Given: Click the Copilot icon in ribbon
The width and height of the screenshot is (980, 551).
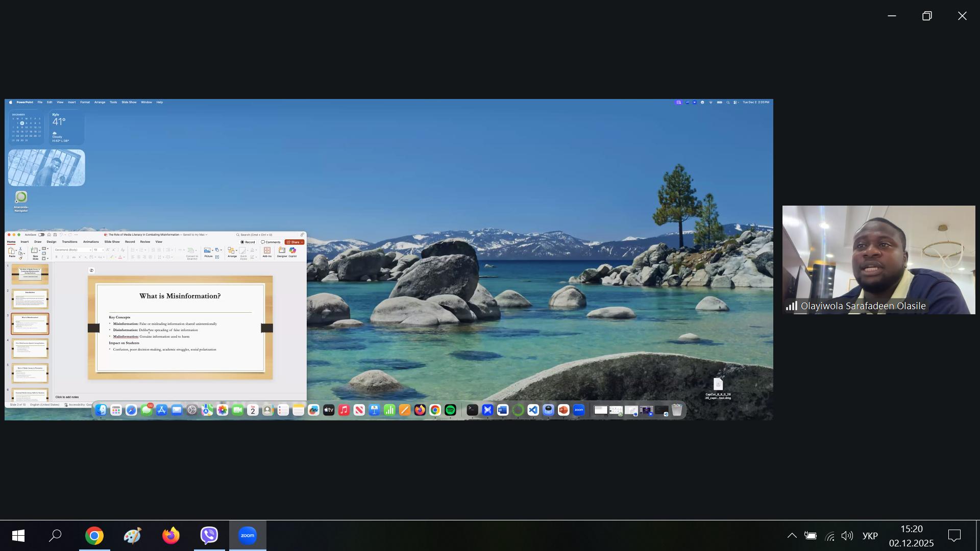Looking at the screenshot, I should tap(292, 251).
